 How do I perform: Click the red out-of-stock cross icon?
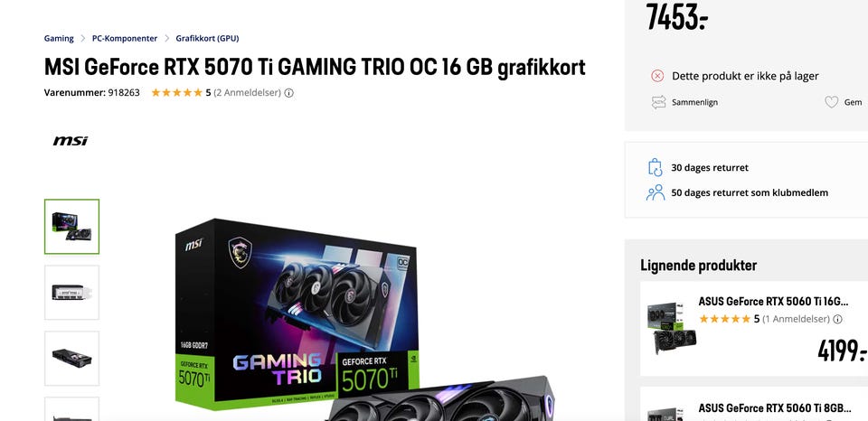(x=657, y=76)
